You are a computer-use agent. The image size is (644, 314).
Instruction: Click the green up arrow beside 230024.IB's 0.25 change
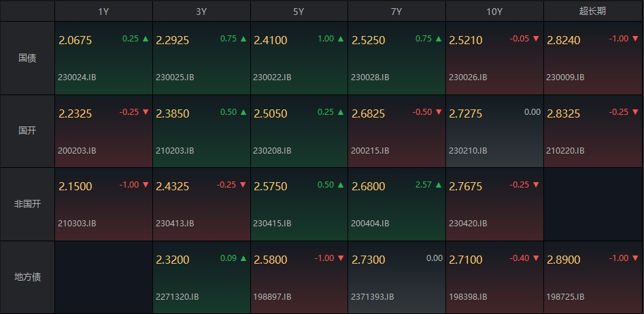tap(146, 39)
